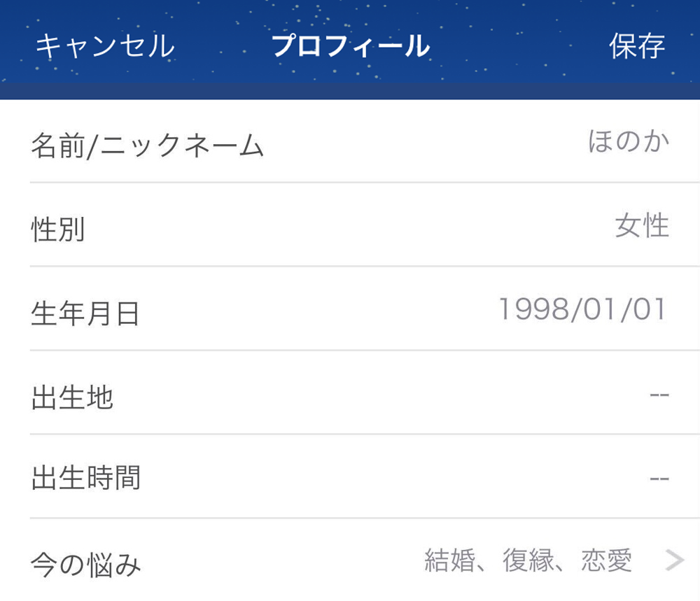Tap 恋愛 in the worries list

(606, 560)
